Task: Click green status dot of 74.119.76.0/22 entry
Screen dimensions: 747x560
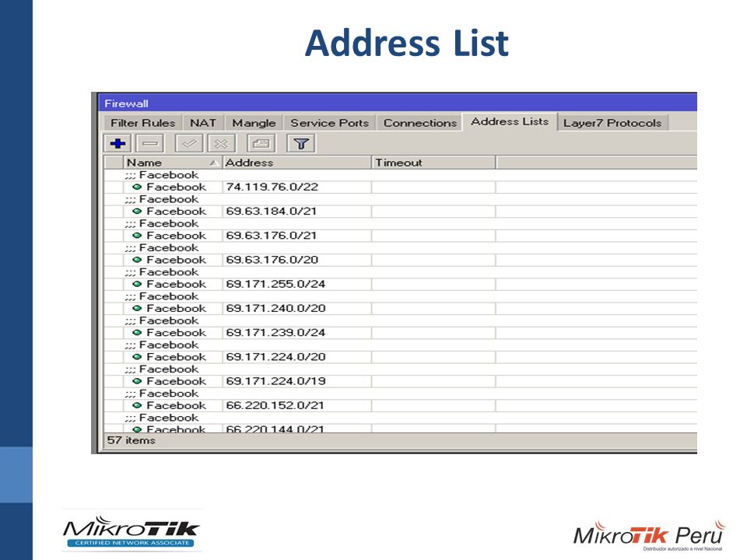Action: point(137,187)
